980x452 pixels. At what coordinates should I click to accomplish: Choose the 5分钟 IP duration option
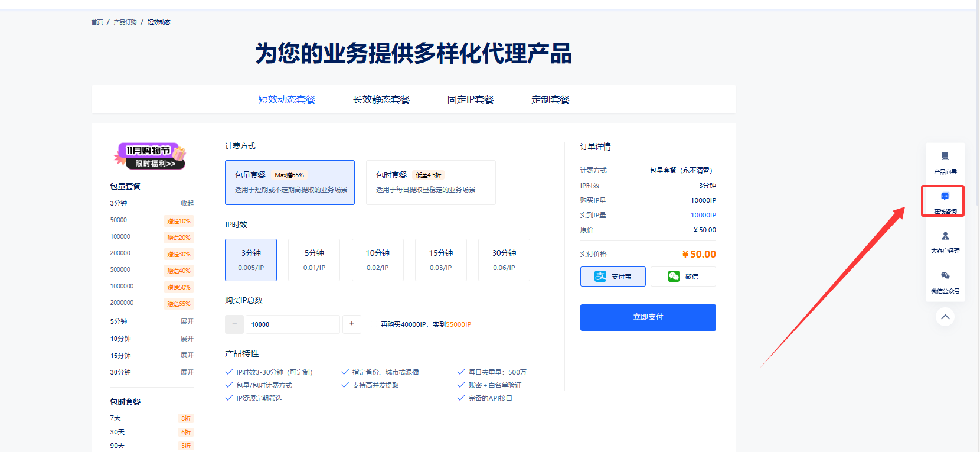314,260
